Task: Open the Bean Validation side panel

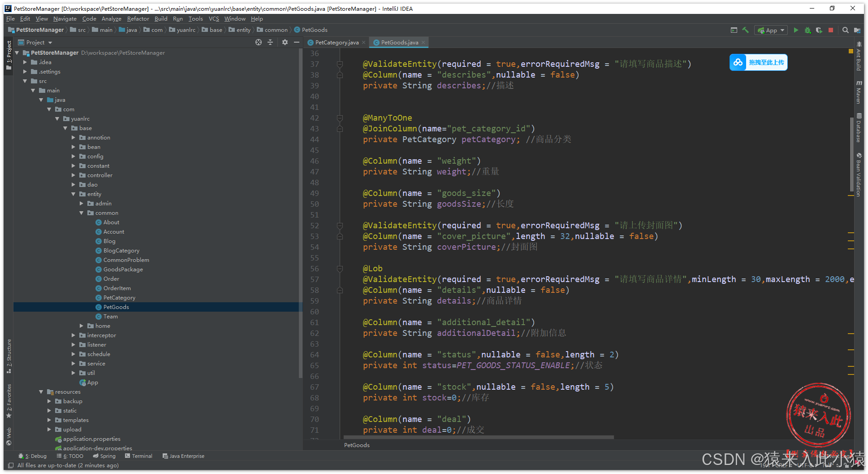Action: (859, 175)
